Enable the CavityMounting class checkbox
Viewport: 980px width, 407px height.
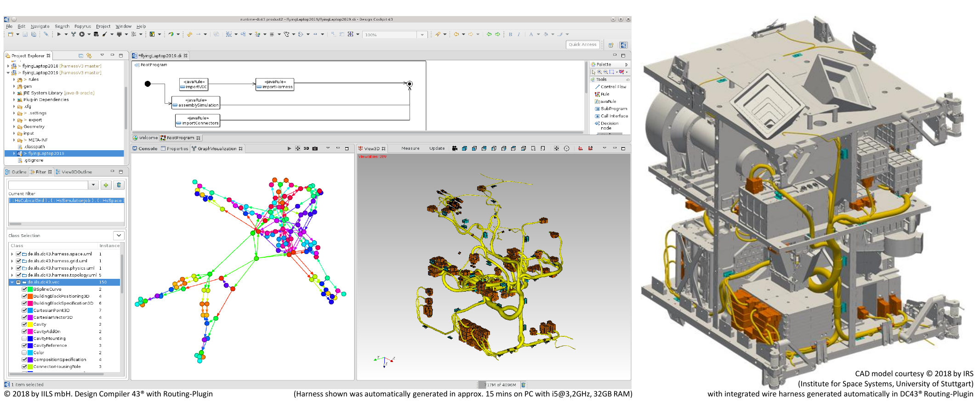pos(24,339)
